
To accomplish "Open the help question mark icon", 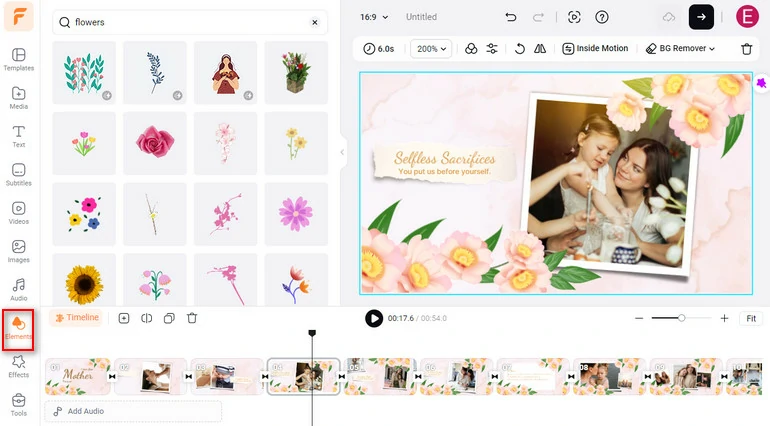I will (x=602, y=17).
